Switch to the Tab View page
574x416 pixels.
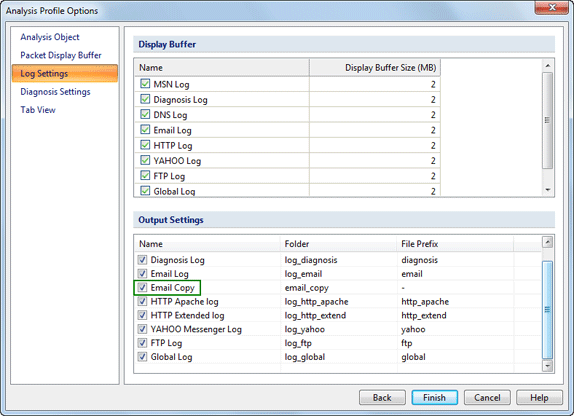(38, 110)
